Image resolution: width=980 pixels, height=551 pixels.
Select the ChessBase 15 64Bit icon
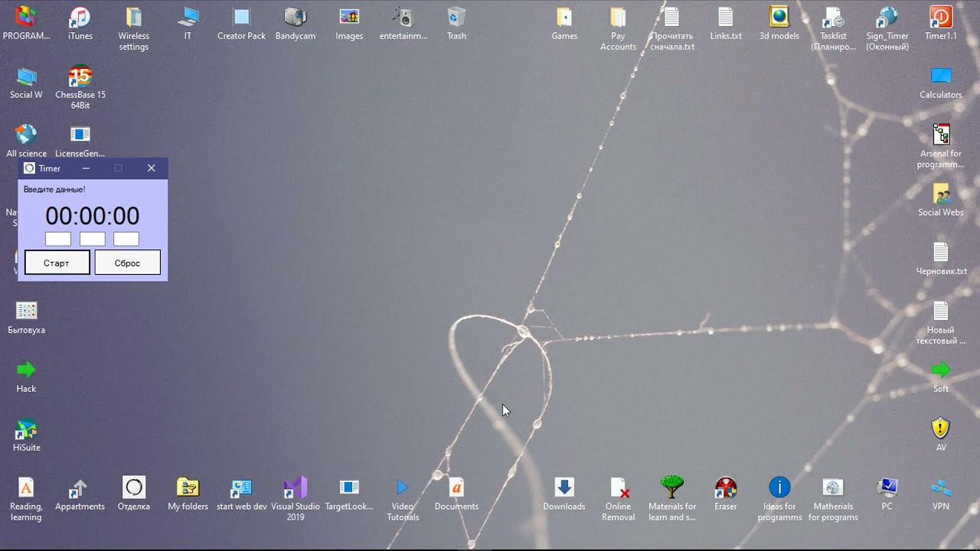[80, 76]
